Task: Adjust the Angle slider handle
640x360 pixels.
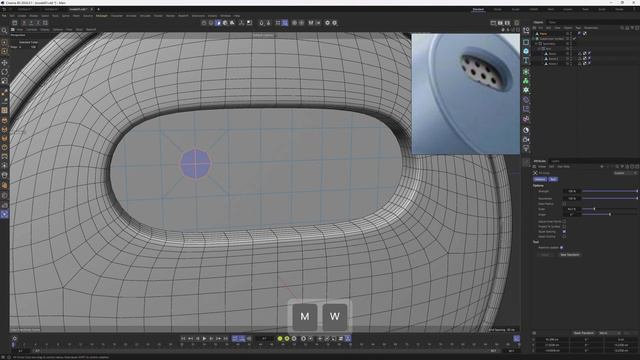Action: (x=610, y=214)
